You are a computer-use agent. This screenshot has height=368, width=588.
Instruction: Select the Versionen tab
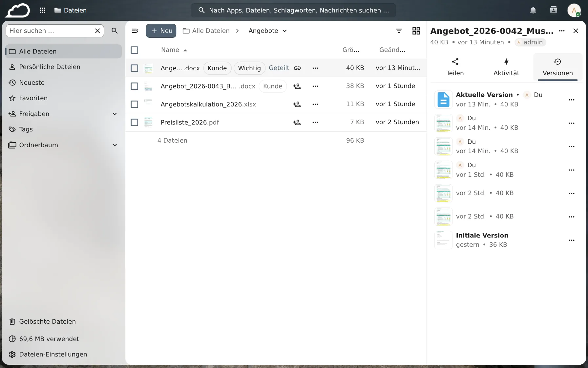pos(557,67)
